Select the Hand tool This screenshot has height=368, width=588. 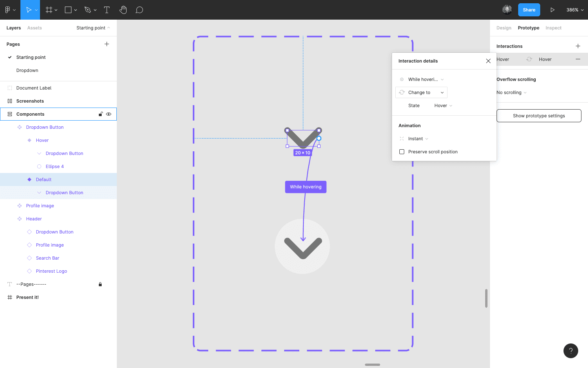[123, 10]
